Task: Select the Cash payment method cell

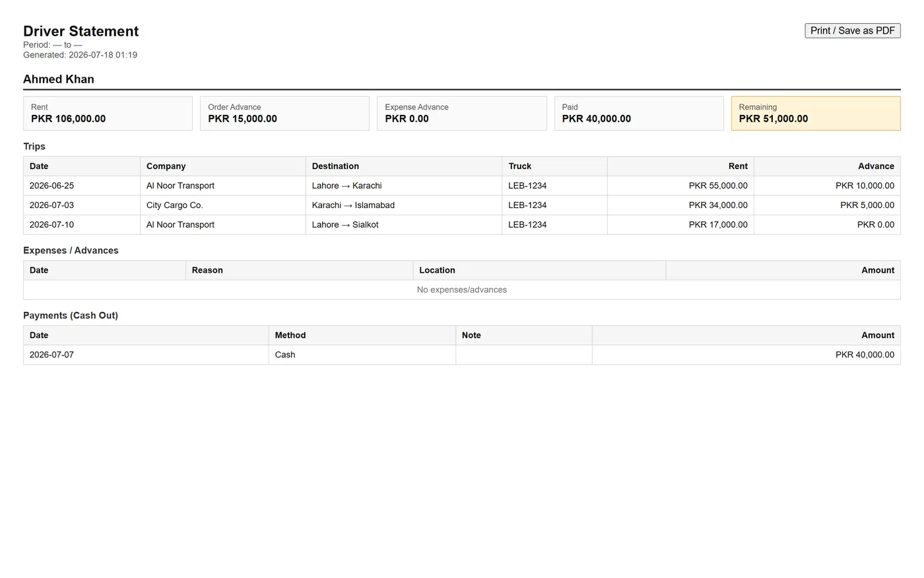Action: (362, 355)
